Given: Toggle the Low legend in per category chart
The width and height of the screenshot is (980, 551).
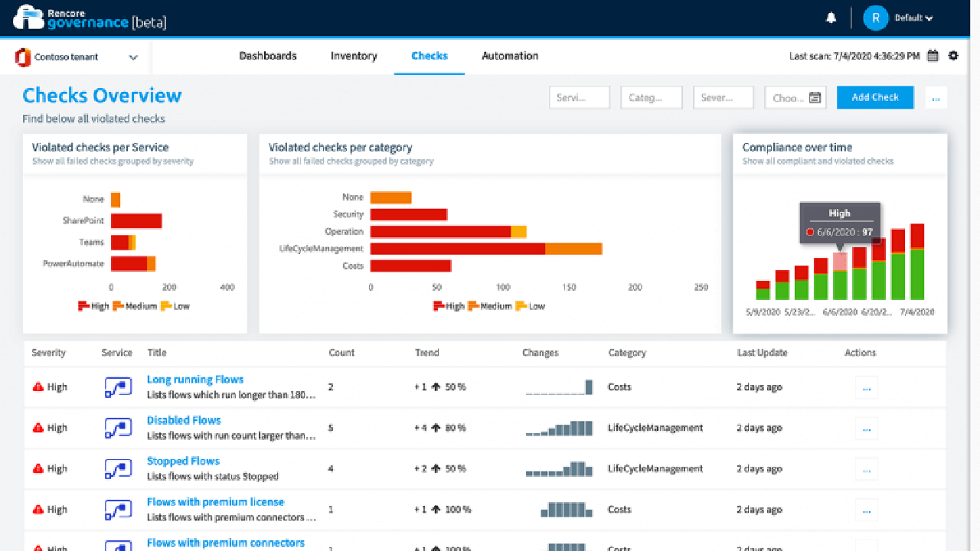Looking at the screenshot, I should 531,306.
